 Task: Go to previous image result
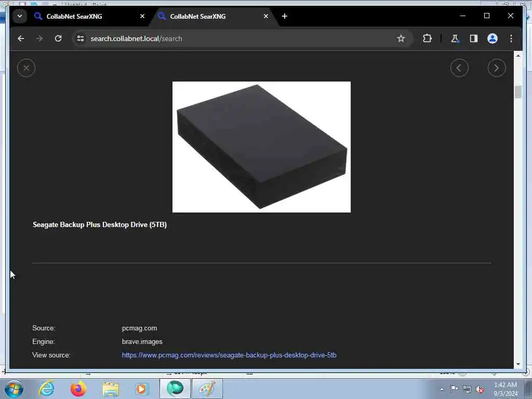[x=459, y=68]
